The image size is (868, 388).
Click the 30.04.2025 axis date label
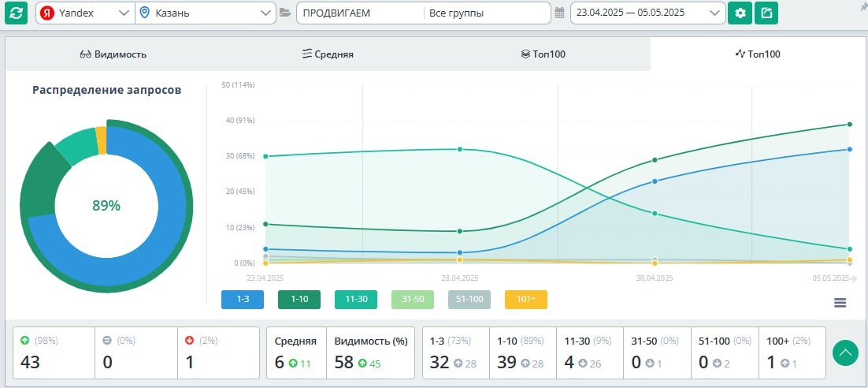(655, 278)
